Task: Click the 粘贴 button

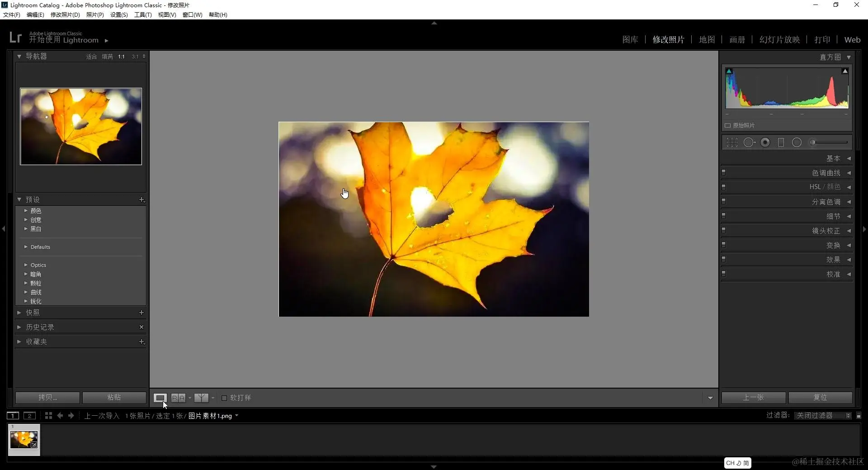Action: [x=114, y=398]
